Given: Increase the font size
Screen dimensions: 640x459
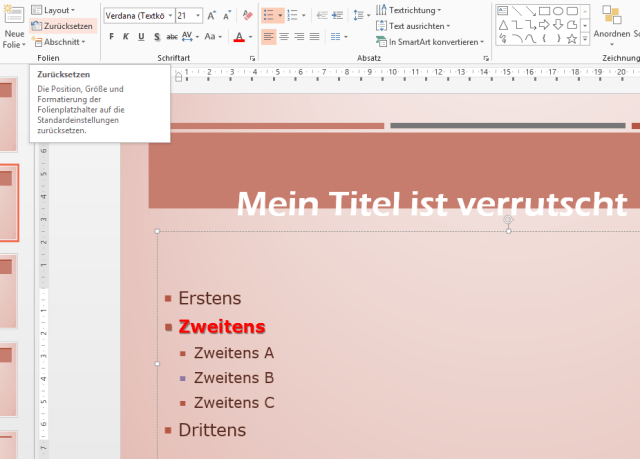Looking at the screenshot, I should point(211,16).
